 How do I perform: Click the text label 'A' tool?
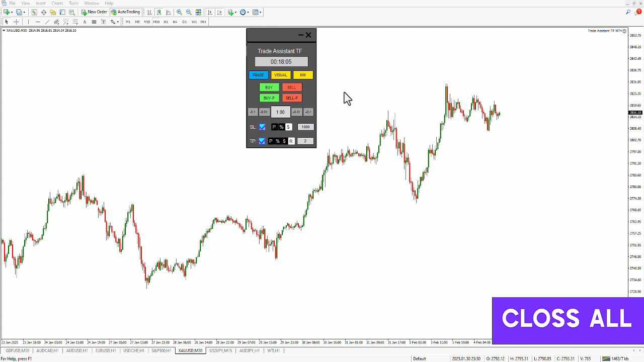click(85, 22)
